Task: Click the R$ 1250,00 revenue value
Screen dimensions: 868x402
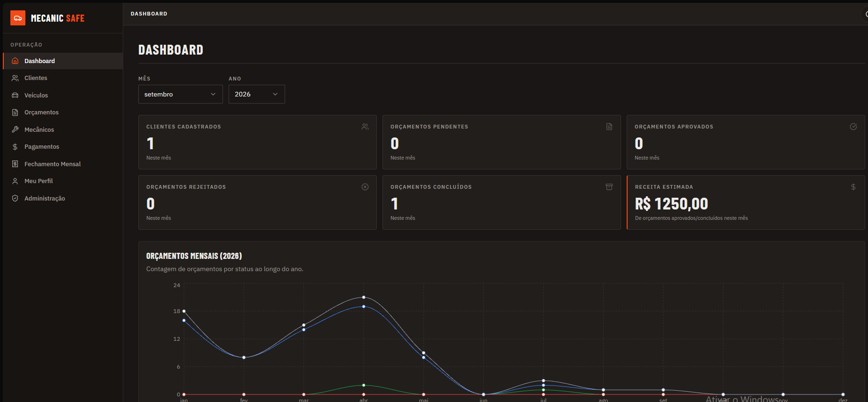Action: click(671, 204)
